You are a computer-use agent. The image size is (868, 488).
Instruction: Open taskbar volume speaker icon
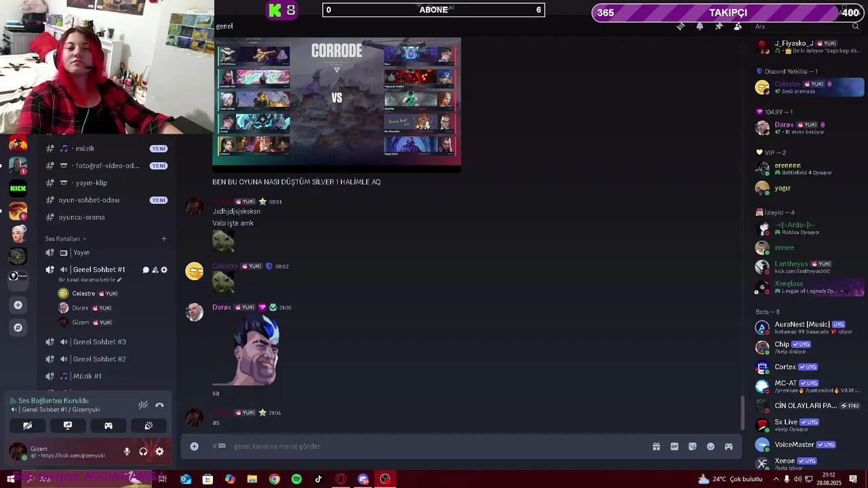[797, 479]
